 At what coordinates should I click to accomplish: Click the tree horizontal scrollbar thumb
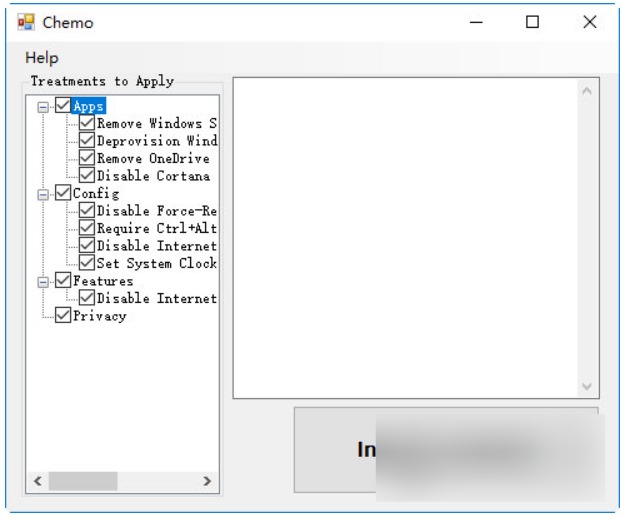[x=83, y=481]
